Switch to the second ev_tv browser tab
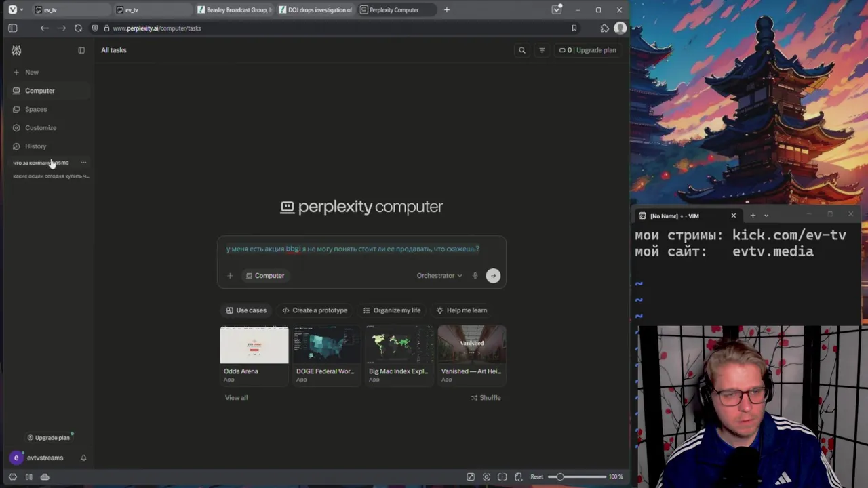868x488 pixels. click(x=153, y=9)
